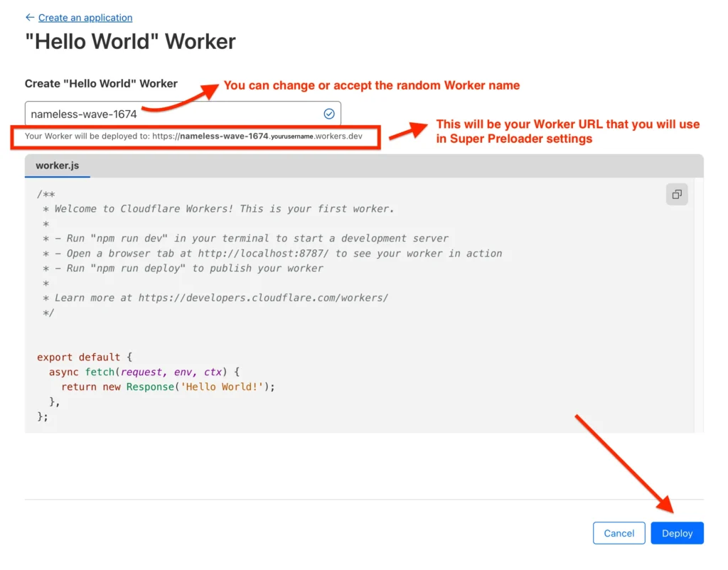Copy worker code with the copy icon
Image resolution: width=728 pixels, height=570 pixels.
(677, 194)
